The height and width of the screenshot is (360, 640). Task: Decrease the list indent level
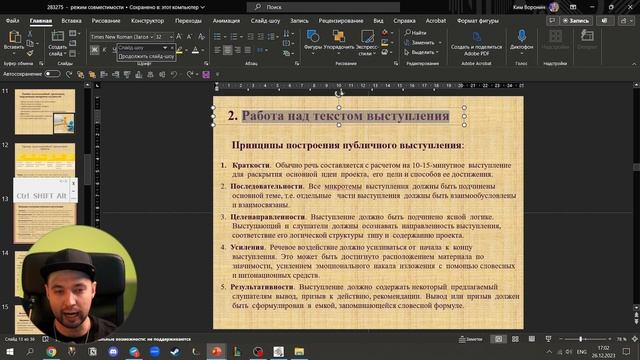pyautogui.click(x=251, y=37)
